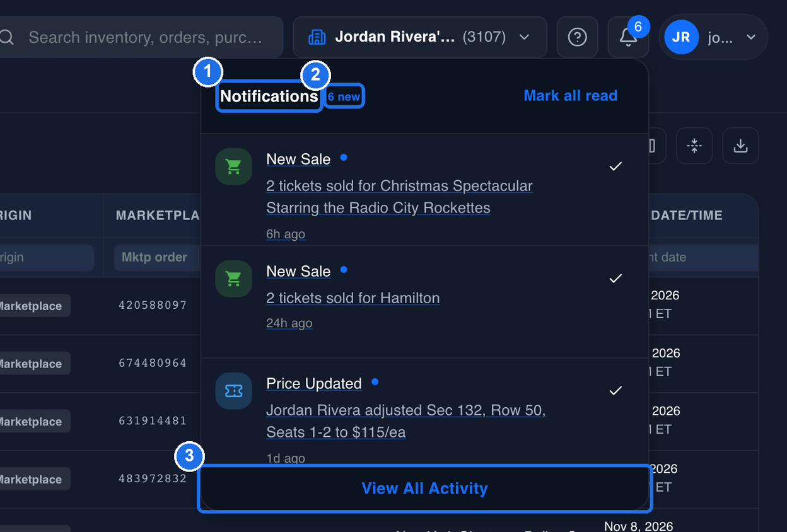Click the notifications bell icon
Viewport: 787px width, 532px height.
[628, 37]
